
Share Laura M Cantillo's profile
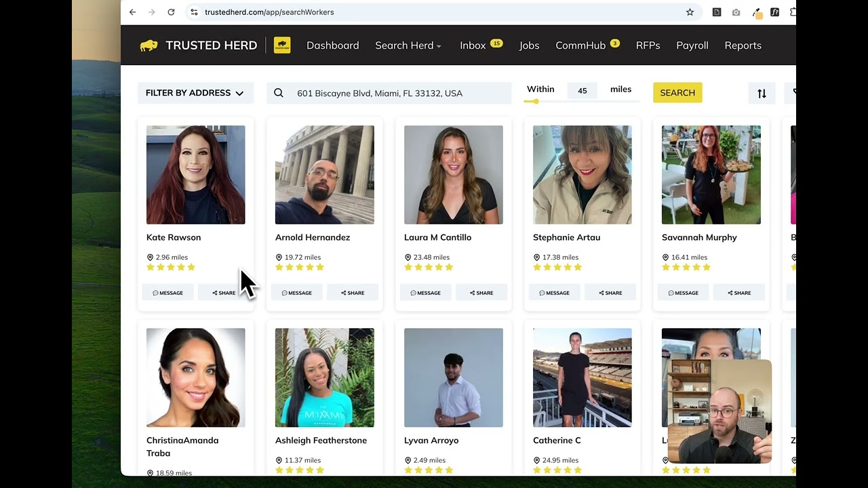(481, 293)
